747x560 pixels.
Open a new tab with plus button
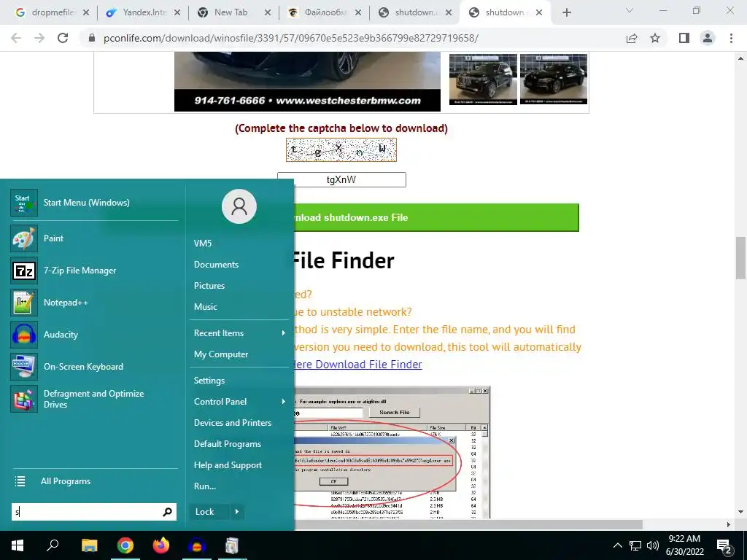(x=566, y=13)
